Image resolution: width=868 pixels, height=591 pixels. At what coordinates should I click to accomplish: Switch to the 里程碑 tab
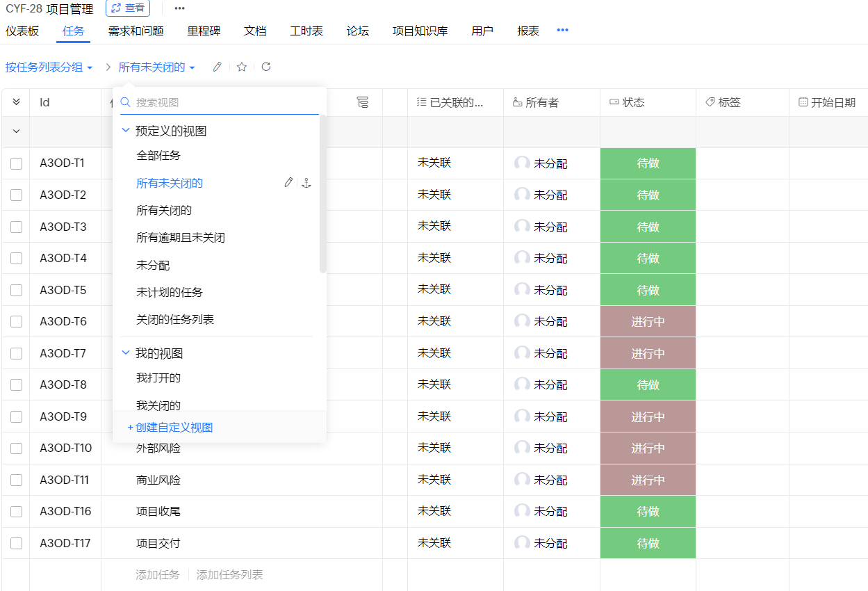(x=203, y=30)
